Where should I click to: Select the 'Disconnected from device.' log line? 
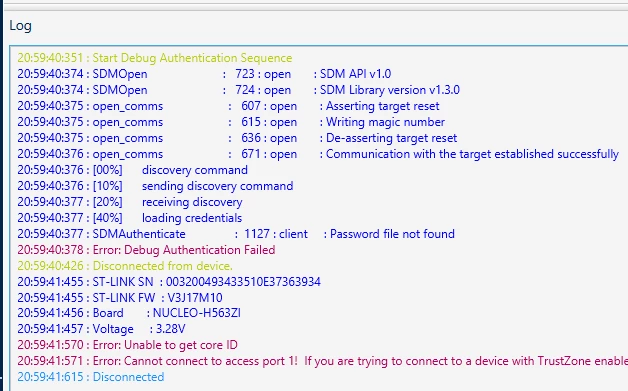125,266
